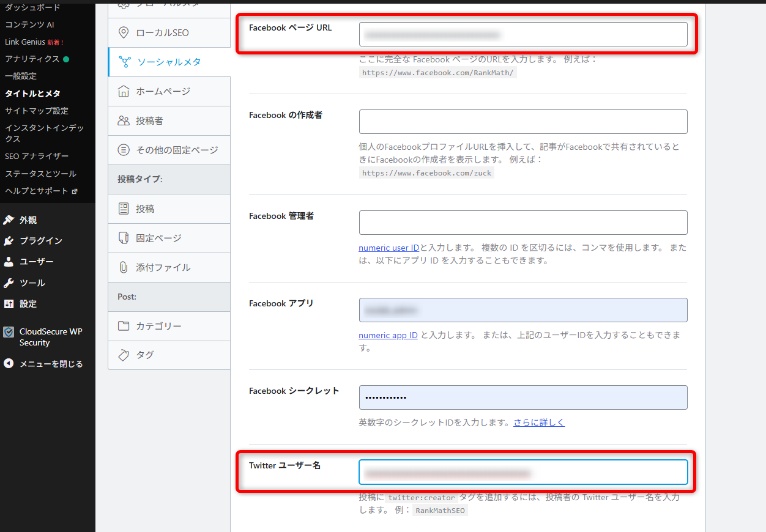Open the ローカルSEO tab
Image resolution: width=766 pixels, height=532 pixels.
point(169,32)
